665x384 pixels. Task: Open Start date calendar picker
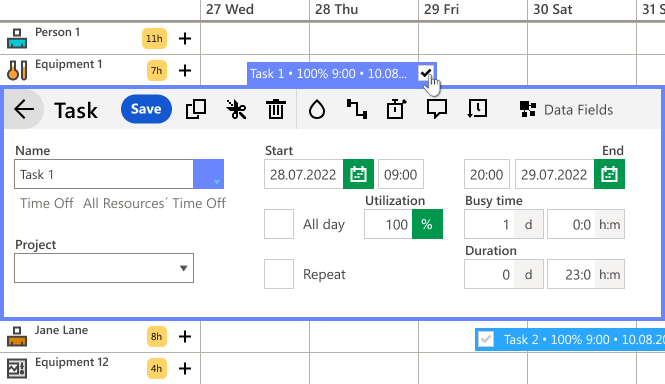[358, 174]
